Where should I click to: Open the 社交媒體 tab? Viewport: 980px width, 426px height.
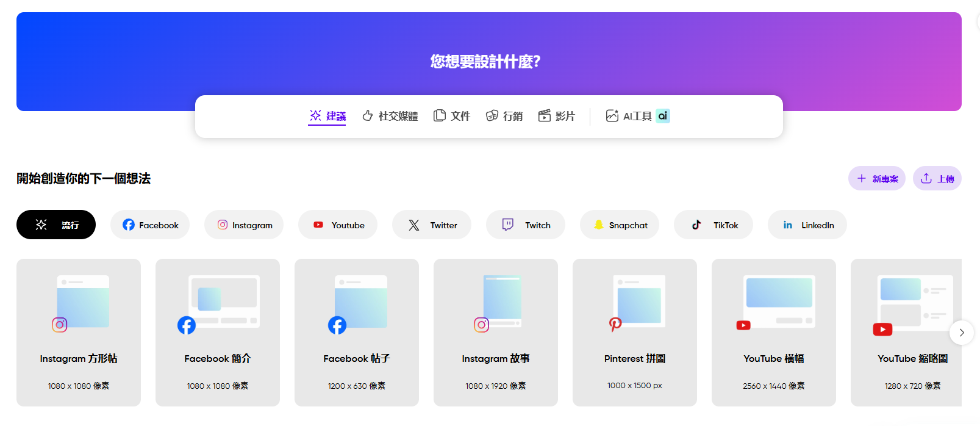tap(390, 116)
